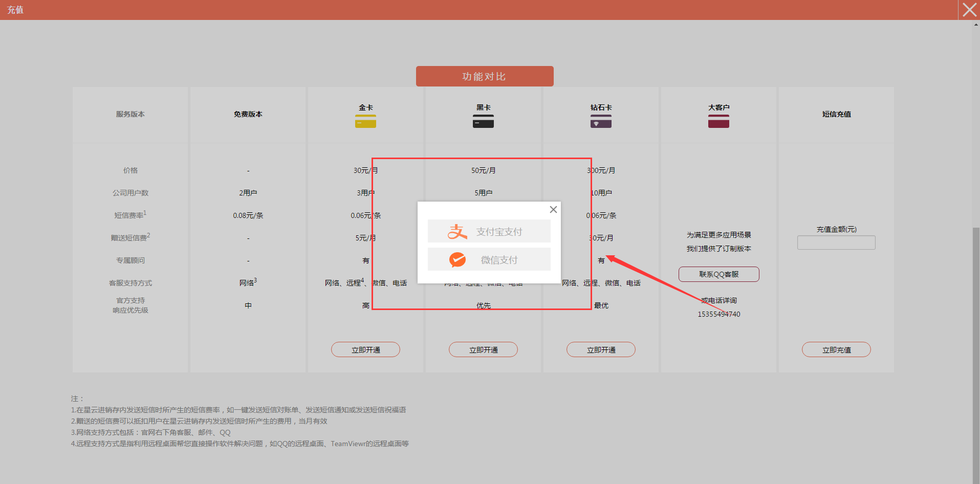Viewport: 980px width, 484px height.
Task: Click the diamond card icon under 钻石卡
Action: pyautogui.click(x=601, y=121)
